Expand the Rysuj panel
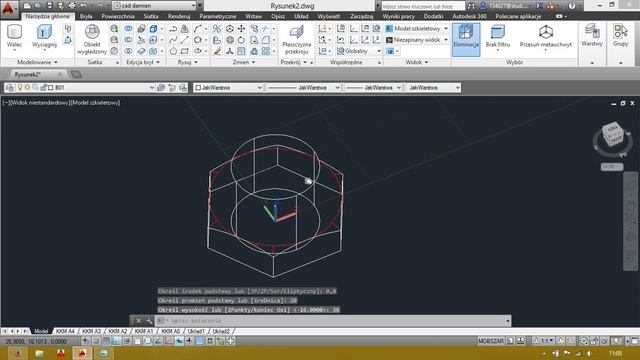 188,62
